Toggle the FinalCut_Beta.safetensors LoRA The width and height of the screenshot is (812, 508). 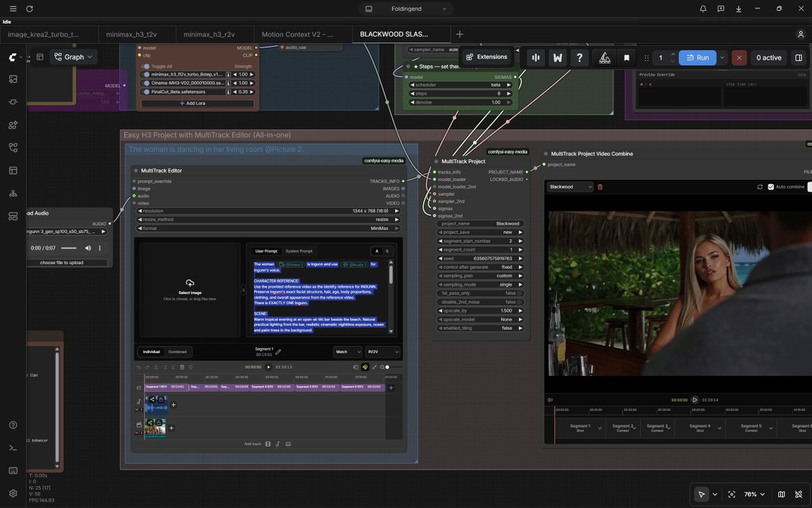coord(147,91)
